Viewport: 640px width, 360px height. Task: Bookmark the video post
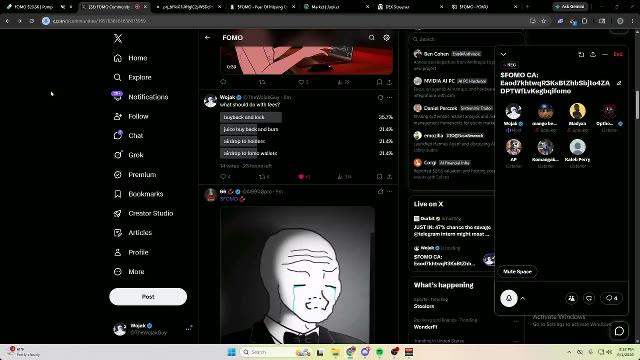379,82
